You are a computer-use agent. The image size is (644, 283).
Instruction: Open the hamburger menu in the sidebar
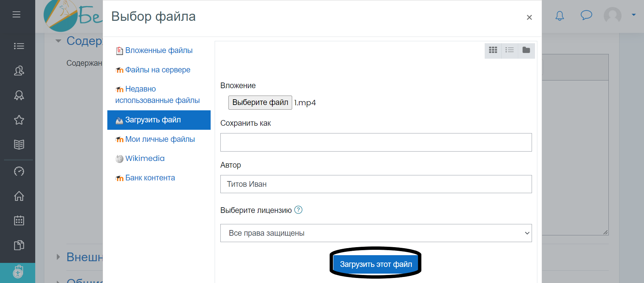point(16,15)
